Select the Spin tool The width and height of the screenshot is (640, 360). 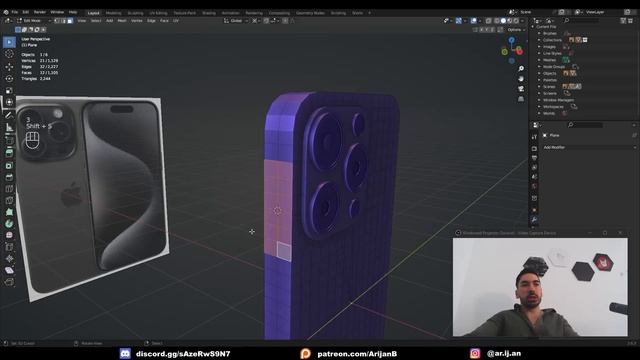tap(9, 224)
